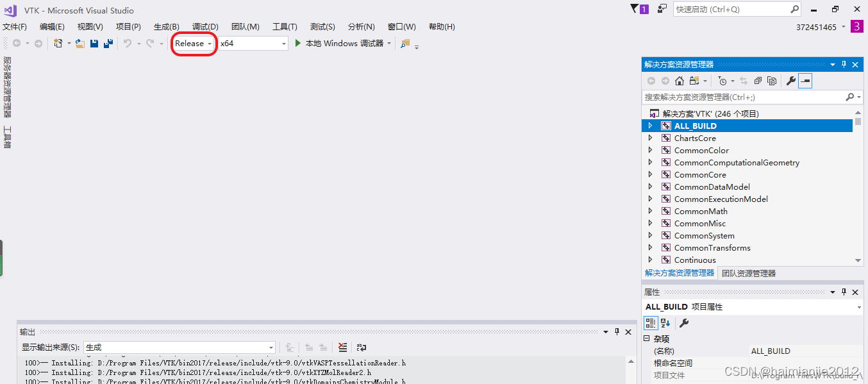Toggle Alphabetical sort in Properties panel
This screenshot has width=868, height=384.
[x=665, y=323]
